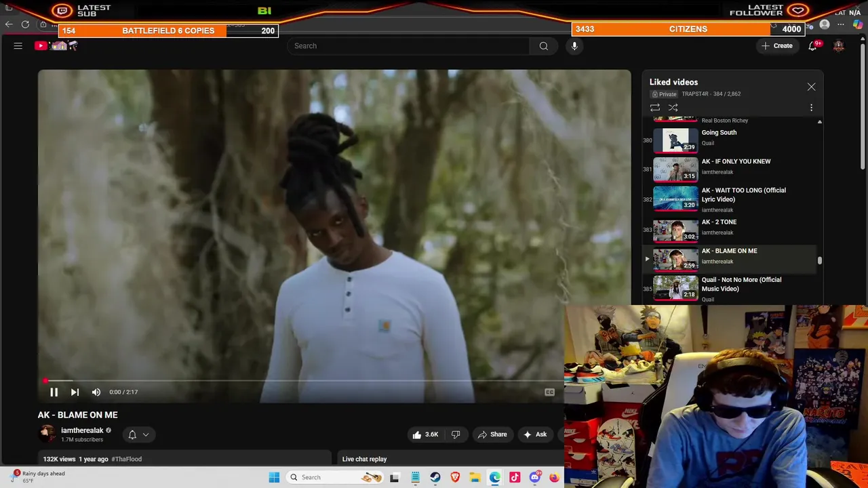This screenshot has height=488, width=868.
Task: Open the Brave browser taskbar icon
Action: [x=455, y=477]
